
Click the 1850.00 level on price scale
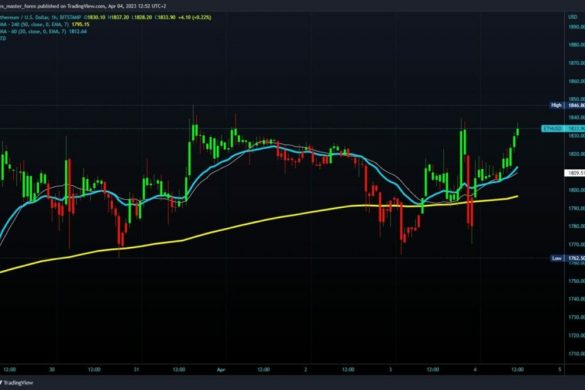576,99
